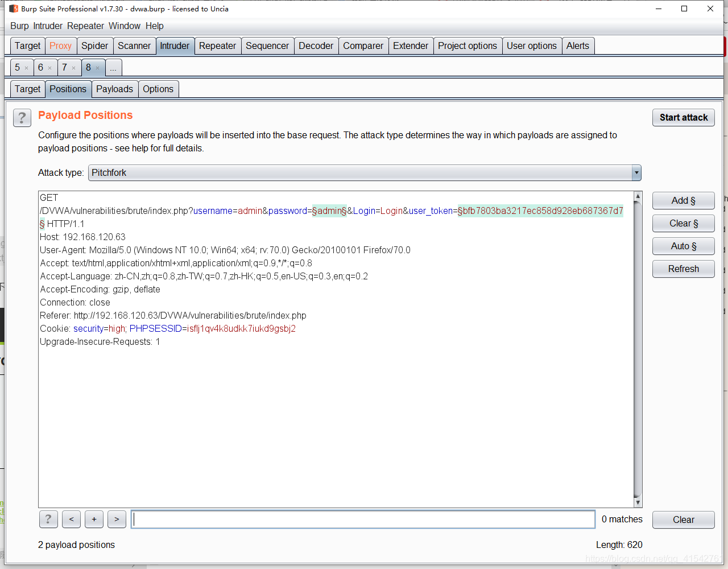Screen dimensions: 728x569
Task: Click the Start attack button
Action: pos(684,117)
